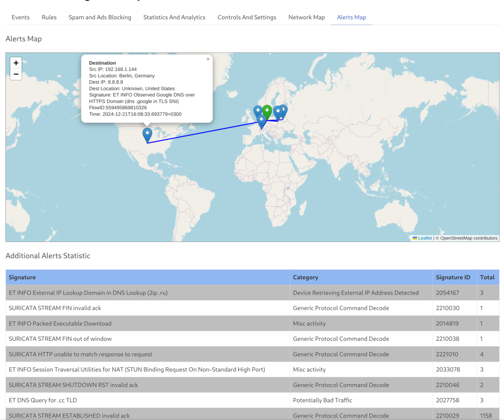Close the Destination popup on the map
This screenshot has height=420, width=504.
208,59
